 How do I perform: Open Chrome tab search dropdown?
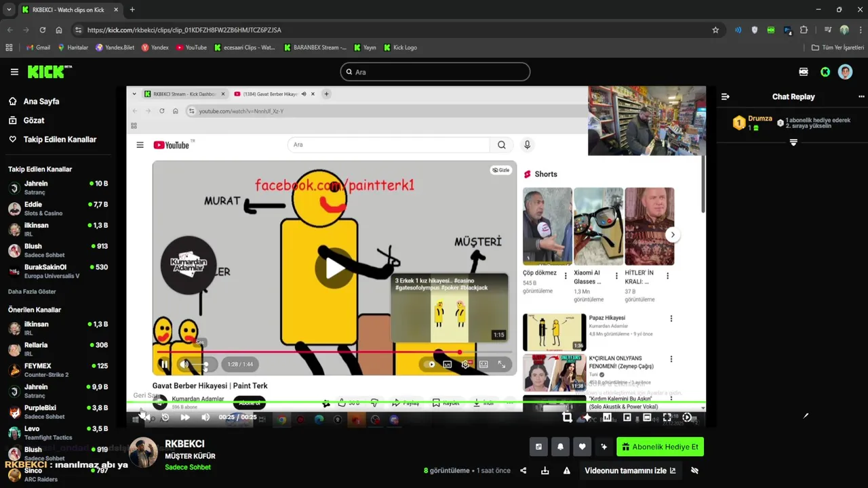[9, 9]
